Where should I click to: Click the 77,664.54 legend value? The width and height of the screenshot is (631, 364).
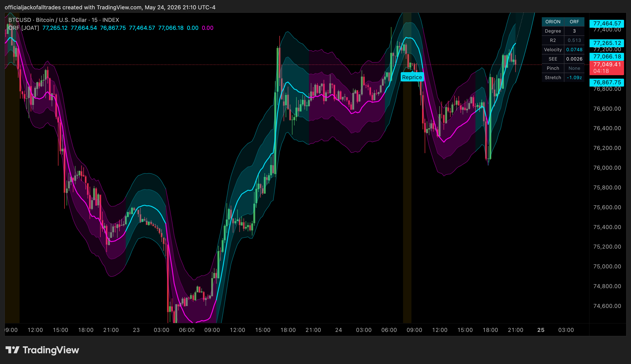84,28
